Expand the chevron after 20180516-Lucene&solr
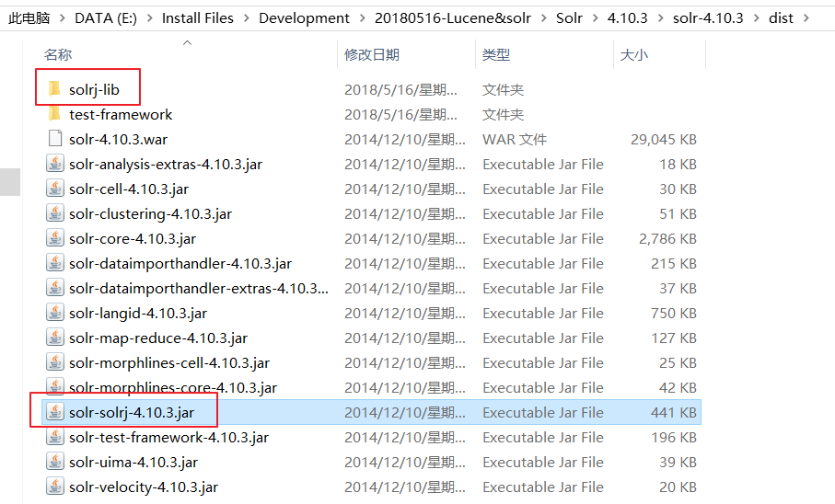Image resolution: width=835 pixels, height=504 pixels. click(x=544, y=18)
